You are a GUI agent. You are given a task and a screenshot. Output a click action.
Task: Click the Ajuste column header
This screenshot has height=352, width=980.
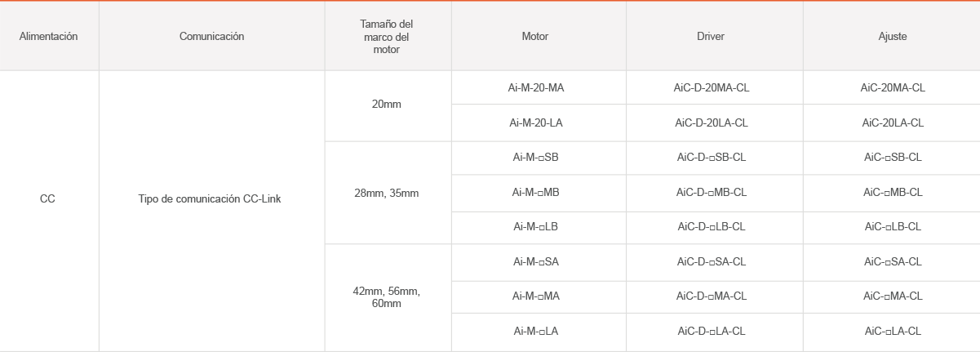point(892,36)
